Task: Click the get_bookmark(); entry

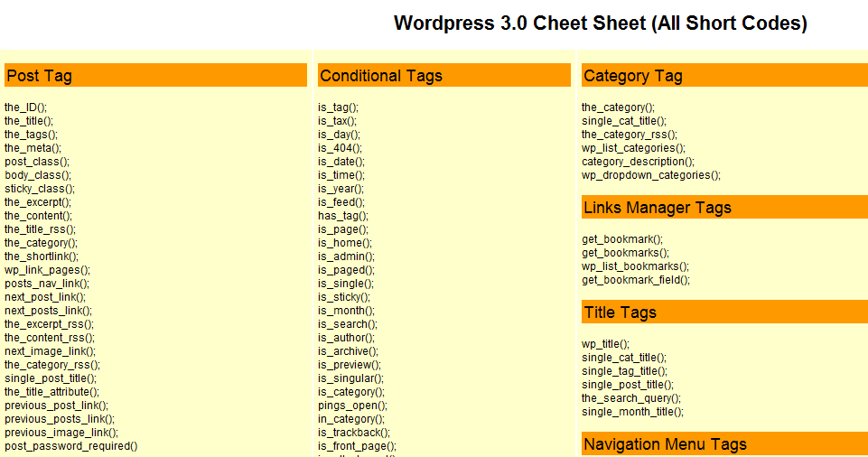Action: pos(622,239)
